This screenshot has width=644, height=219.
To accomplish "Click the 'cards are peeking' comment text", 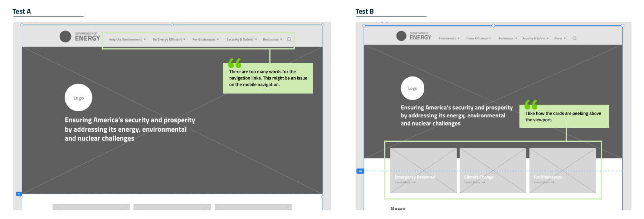I will [x=563, y=117].
